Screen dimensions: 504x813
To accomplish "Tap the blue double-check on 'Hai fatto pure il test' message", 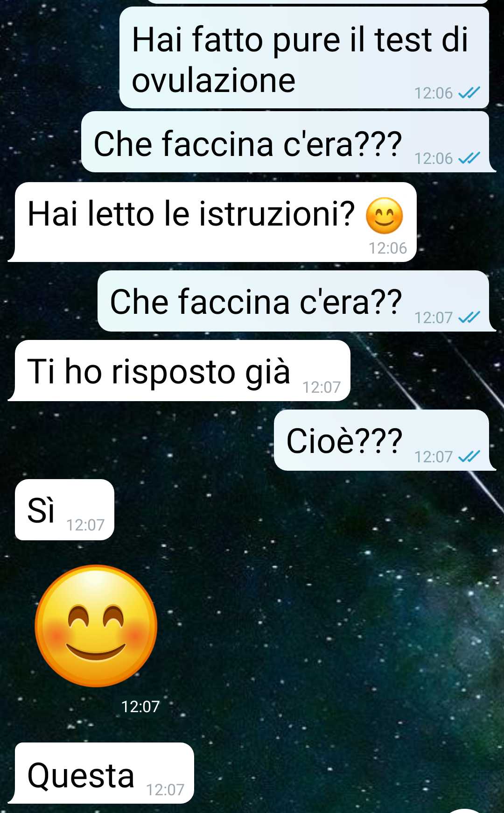I will coord(469,93).
